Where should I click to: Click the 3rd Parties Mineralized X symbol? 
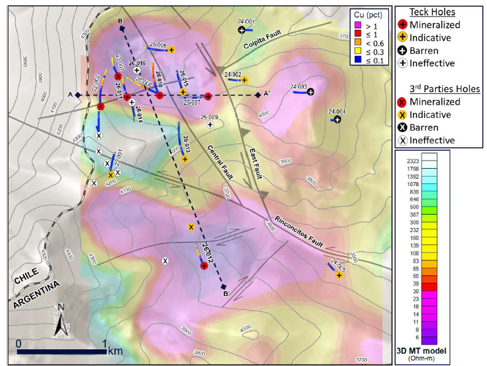pyautogui.click(x=403, y=102)
